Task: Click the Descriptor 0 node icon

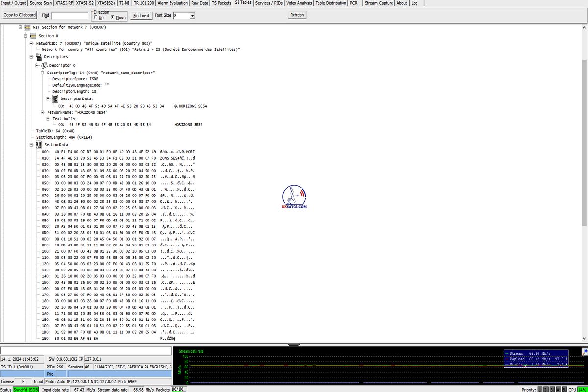Action: click(x=44, y=65)
